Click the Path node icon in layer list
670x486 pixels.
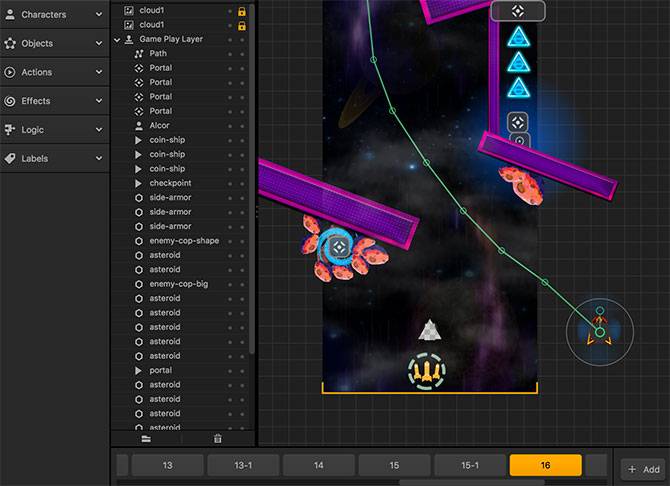point(139,53)
